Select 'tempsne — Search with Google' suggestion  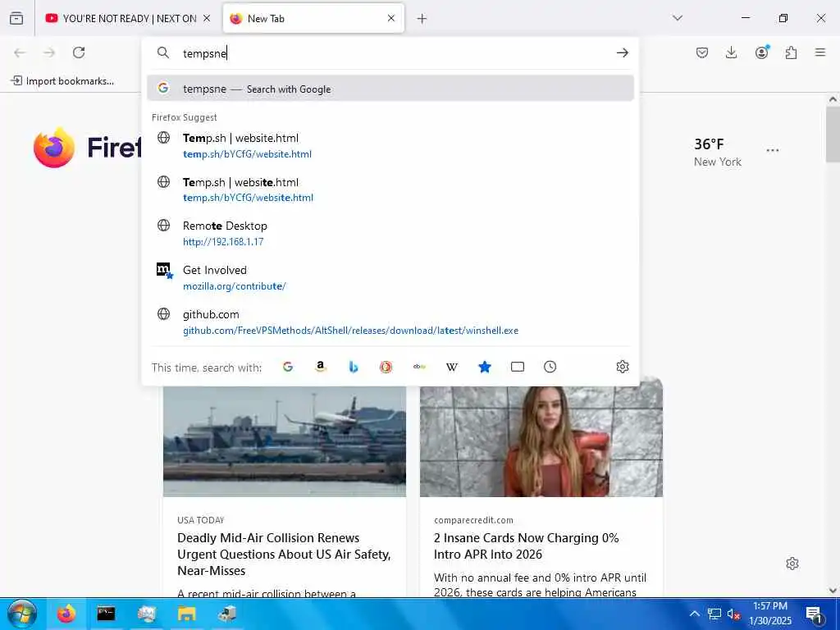coord(390,89)
